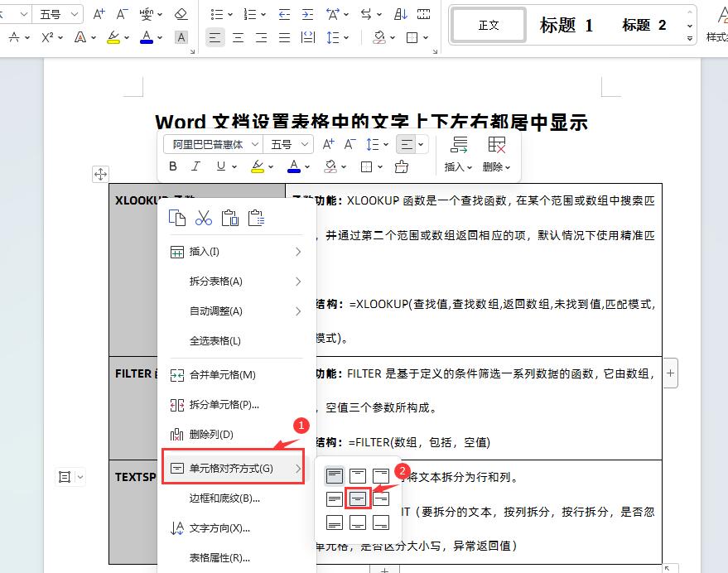The height and width of the screenshot is (573, 728).
Task: Toggle italic in mini toolbar
Action: coord(195,166)
